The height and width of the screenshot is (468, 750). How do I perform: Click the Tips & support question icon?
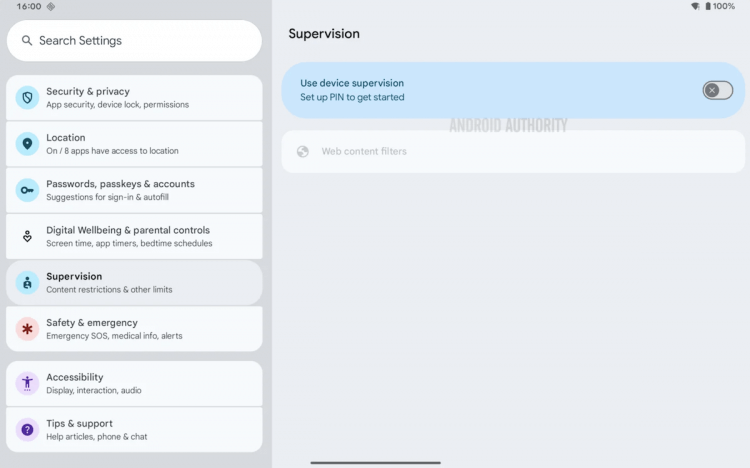coord(27,430)
